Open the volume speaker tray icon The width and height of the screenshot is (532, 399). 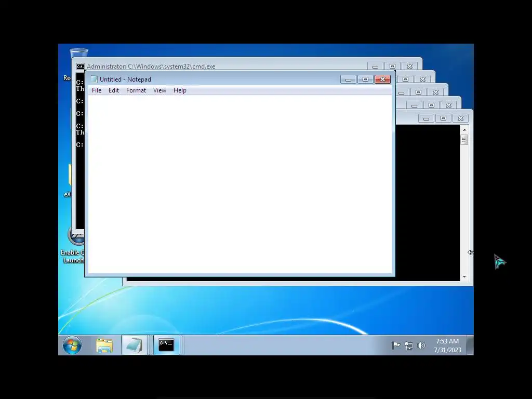pyautogui.click(x=421, y=345)
